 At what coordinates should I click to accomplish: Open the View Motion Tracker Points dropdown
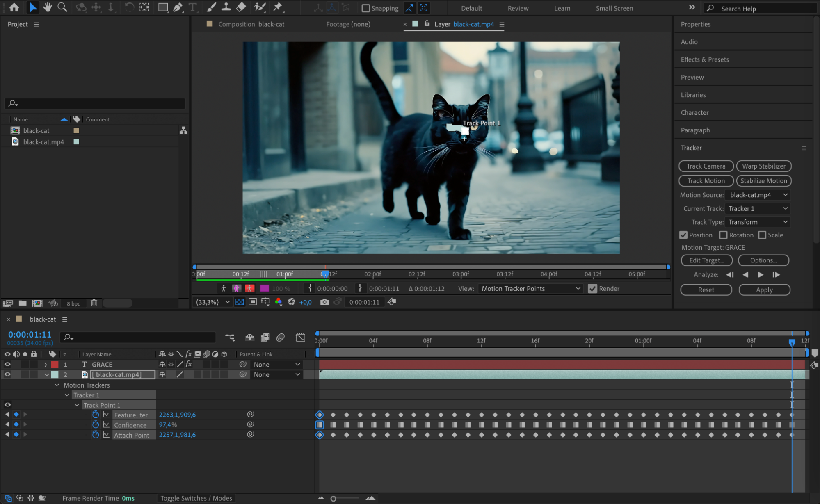click(530, 289)
